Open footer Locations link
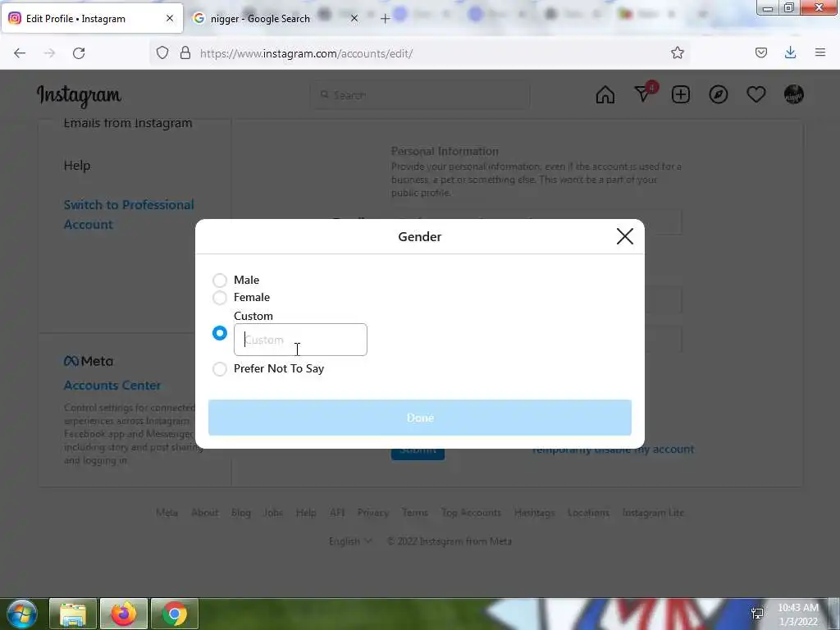840x630 pixels. tap(588, 513)
